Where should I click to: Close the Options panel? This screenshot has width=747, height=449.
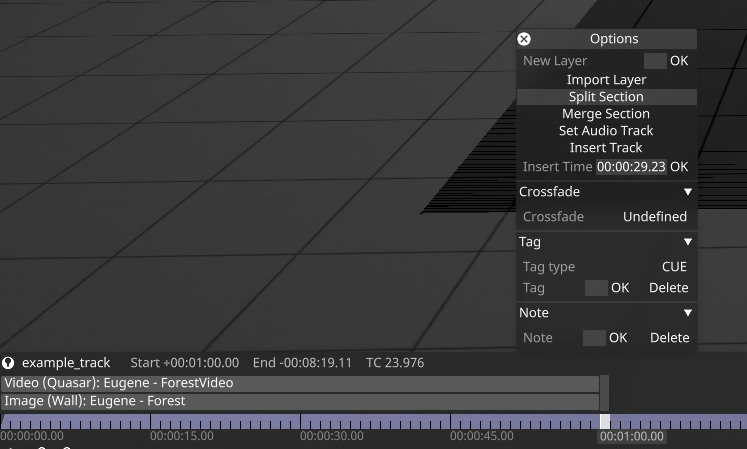(x=524, y=39)
